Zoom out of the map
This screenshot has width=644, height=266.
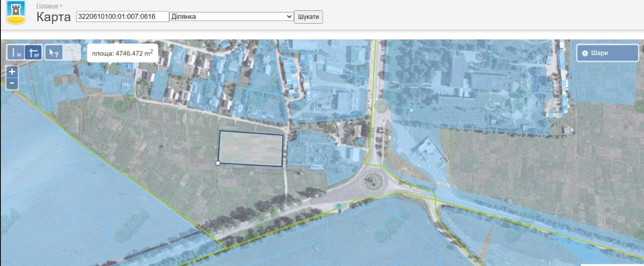click(12, 83)
